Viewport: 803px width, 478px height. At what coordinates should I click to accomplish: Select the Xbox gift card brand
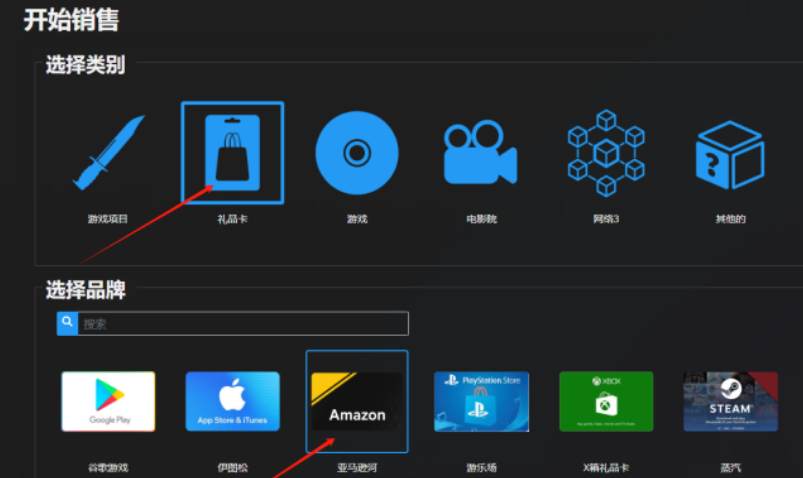pos(606,401)
